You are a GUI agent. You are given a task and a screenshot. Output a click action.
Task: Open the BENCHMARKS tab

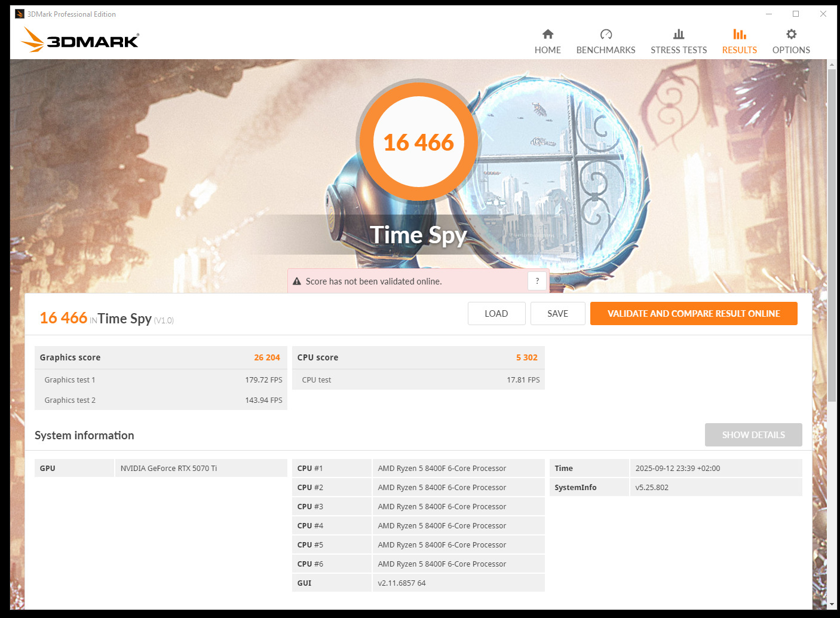click(606, 50)
